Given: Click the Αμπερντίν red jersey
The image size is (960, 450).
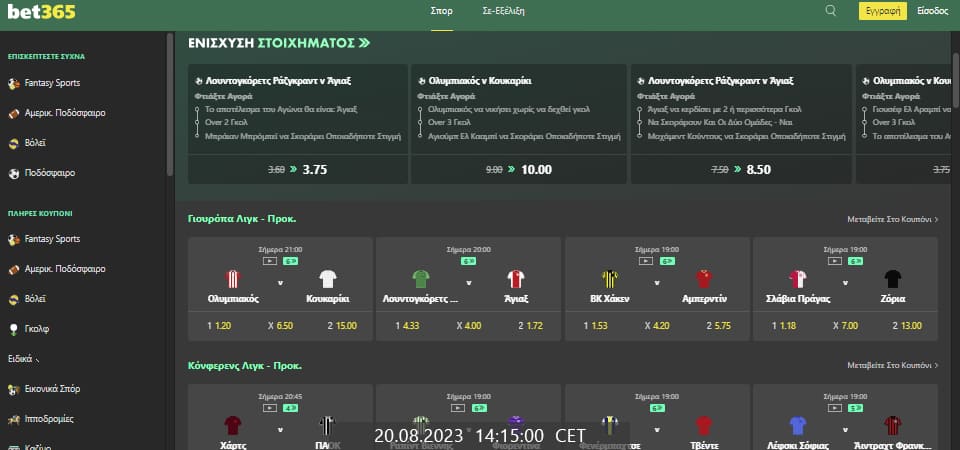Looking at the screenshot, I should (x=704, y=279).
